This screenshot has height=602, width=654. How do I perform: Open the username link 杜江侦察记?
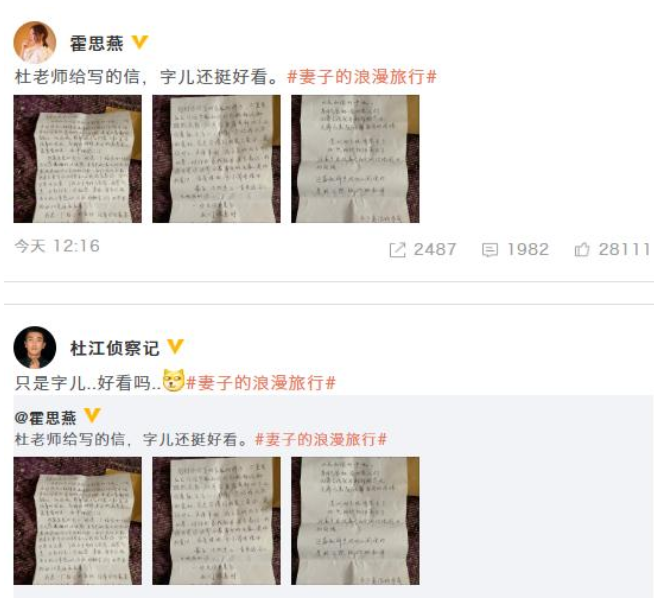(115, 348)
